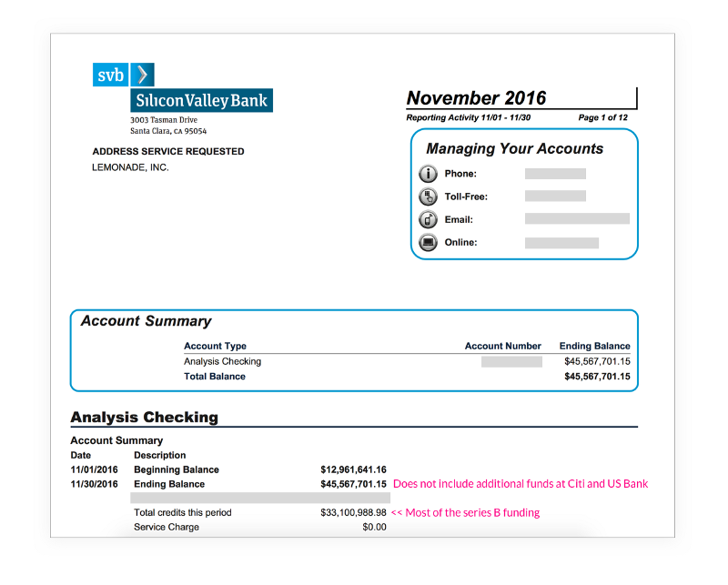
Task: Click the Citi and US Bank annotation
Action: point(521,483)
